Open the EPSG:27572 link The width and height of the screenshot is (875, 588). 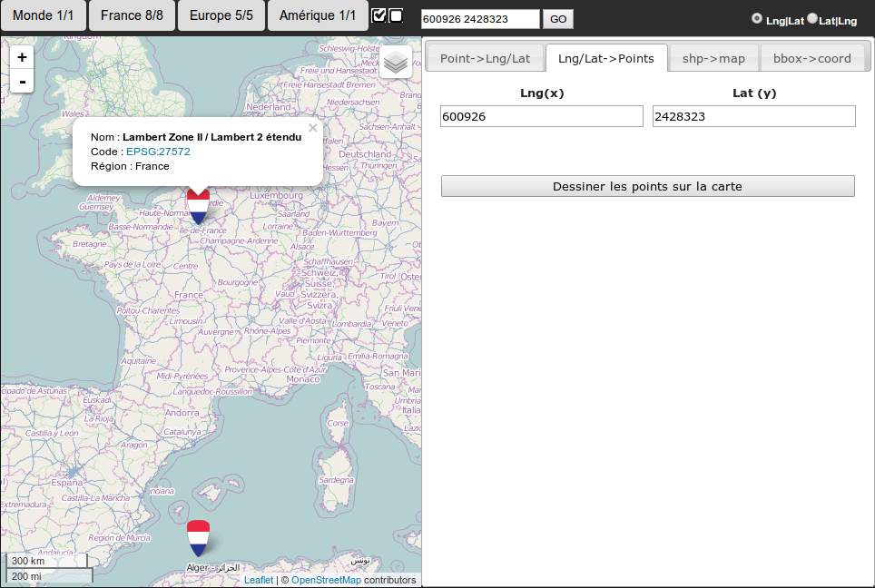[158, 152]
